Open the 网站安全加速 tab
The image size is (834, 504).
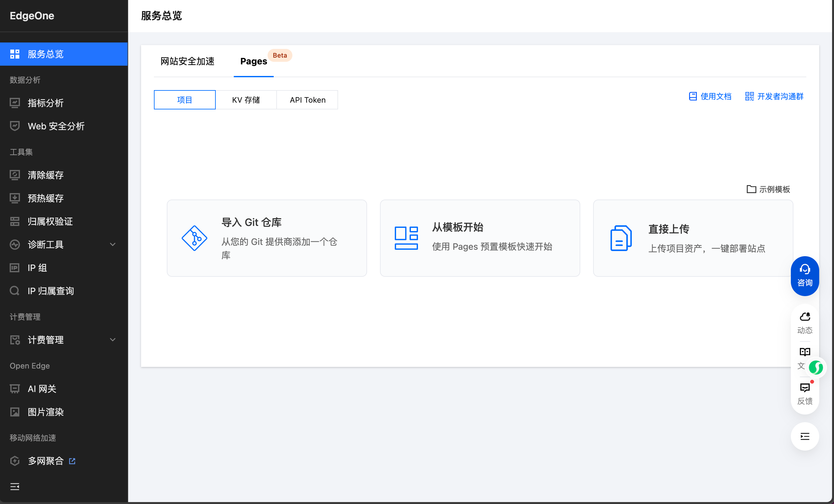187,61
